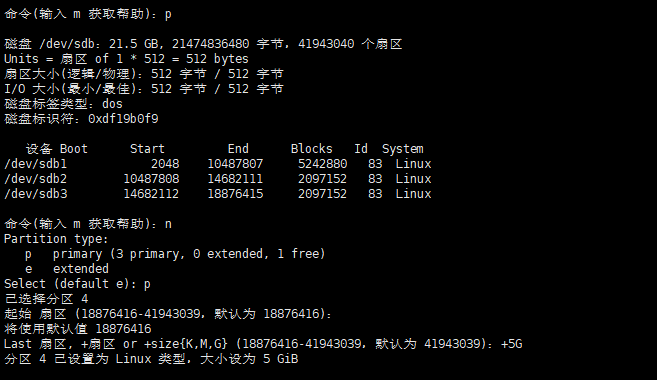
Task: Click the /dev/sdb3 partition name
Action: click(x=36, y=194)
